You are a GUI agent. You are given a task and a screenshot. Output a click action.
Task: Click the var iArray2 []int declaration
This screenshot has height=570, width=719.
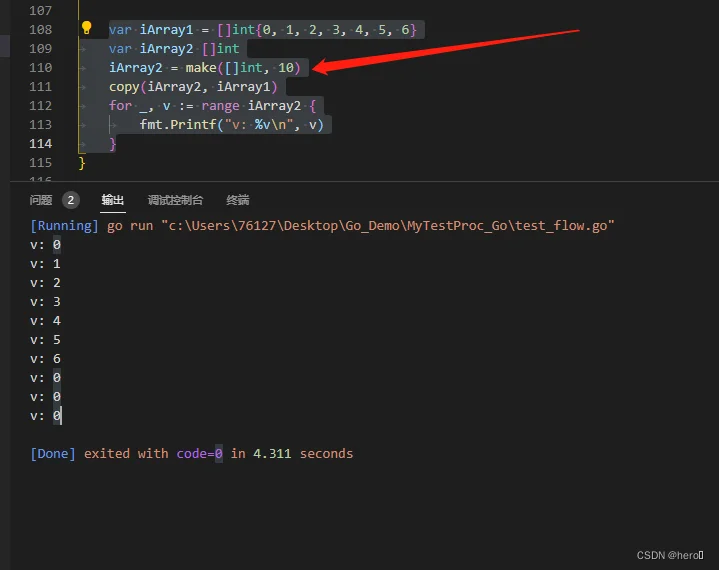[x=174, y=48]
